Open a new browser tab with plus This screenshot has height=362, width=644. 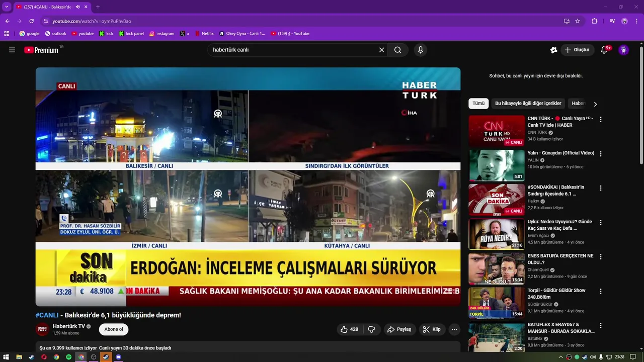(98, 7)
